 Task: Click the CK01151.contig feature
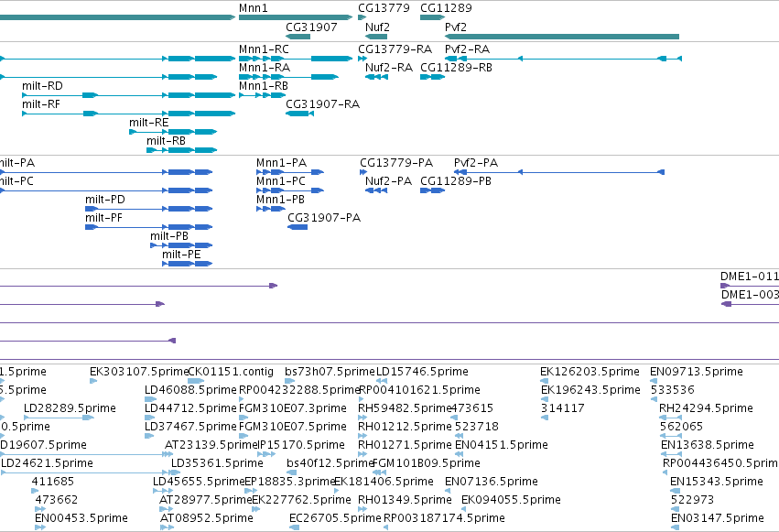coord(196,381)
